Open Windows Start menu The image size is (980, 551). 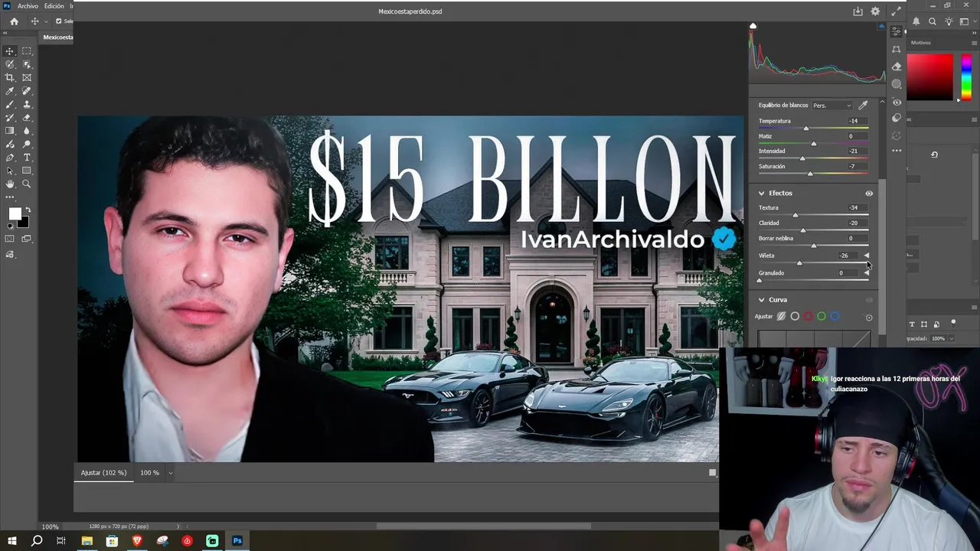click(x=11, y=541)
